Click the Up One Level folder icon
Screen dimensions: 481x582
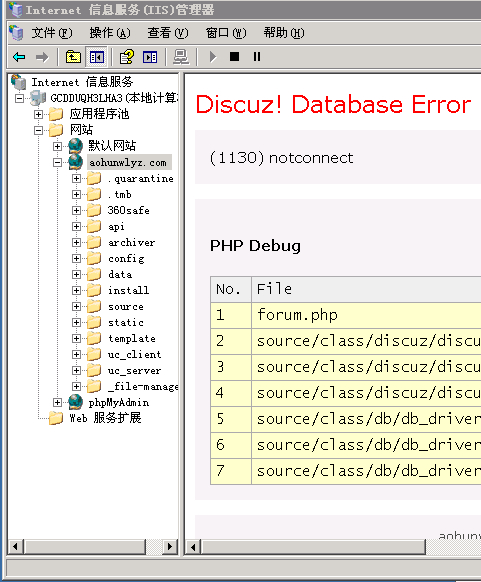tap(73, 57)
